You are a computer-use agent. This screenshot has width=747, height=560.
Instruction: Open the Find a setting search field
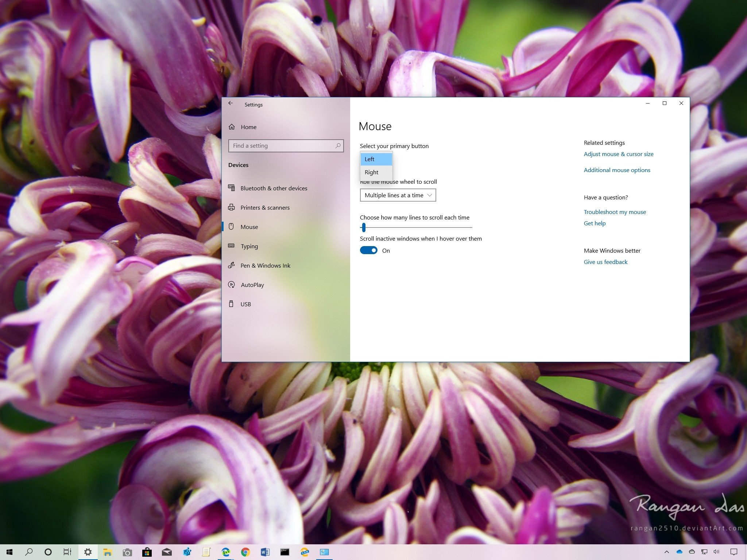[285, 145]
